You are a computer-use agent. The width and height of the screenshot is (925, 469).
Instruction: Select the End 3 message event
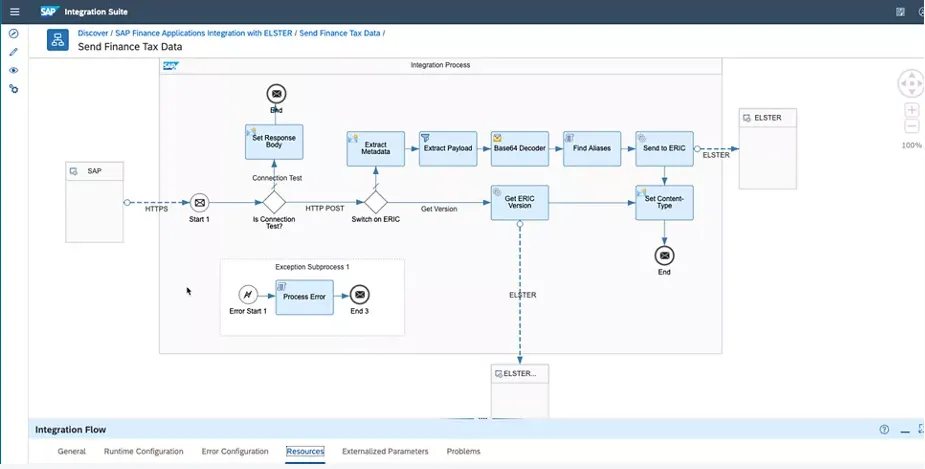tap(360, 295)
